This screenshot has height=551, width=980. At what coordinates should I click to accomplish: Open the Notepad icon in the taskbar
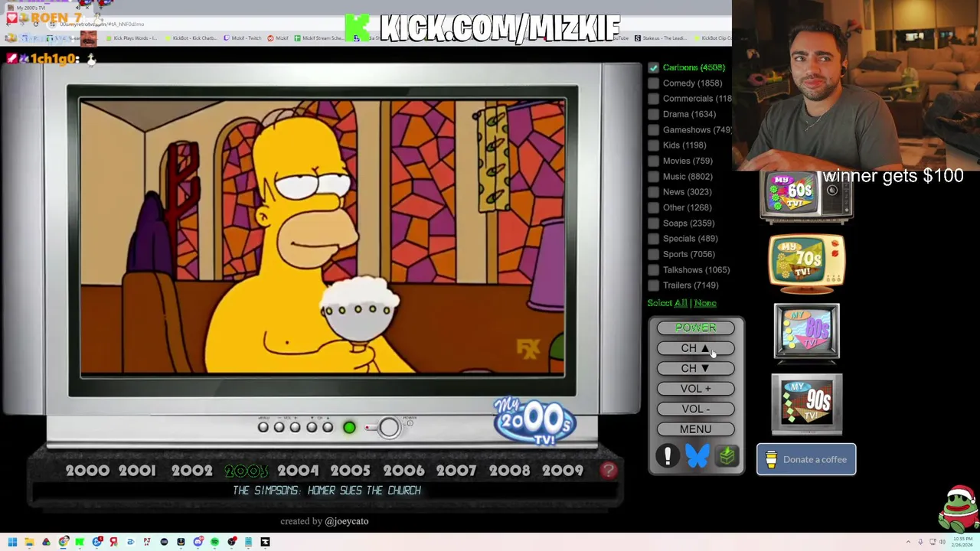(x=248, y=542)
